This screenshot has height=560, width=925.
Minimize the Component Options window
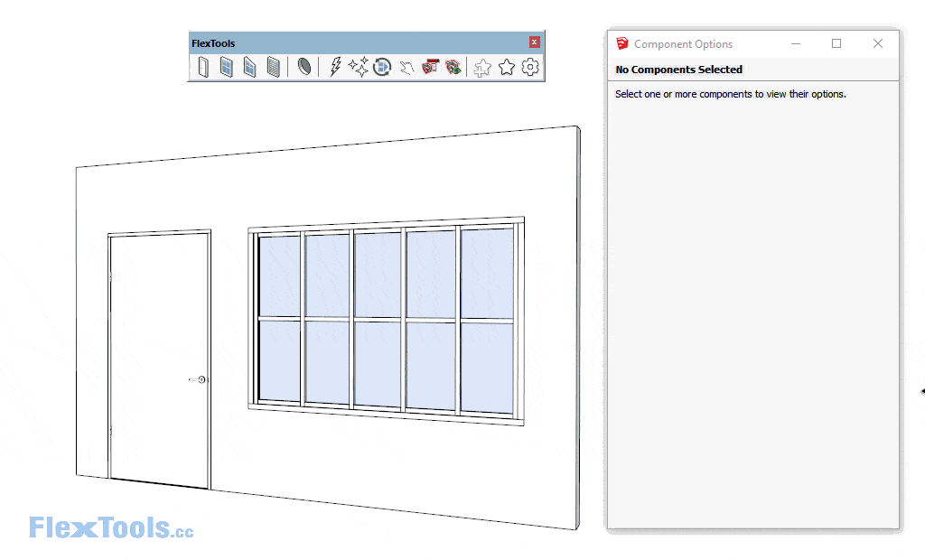coord(796,43)
